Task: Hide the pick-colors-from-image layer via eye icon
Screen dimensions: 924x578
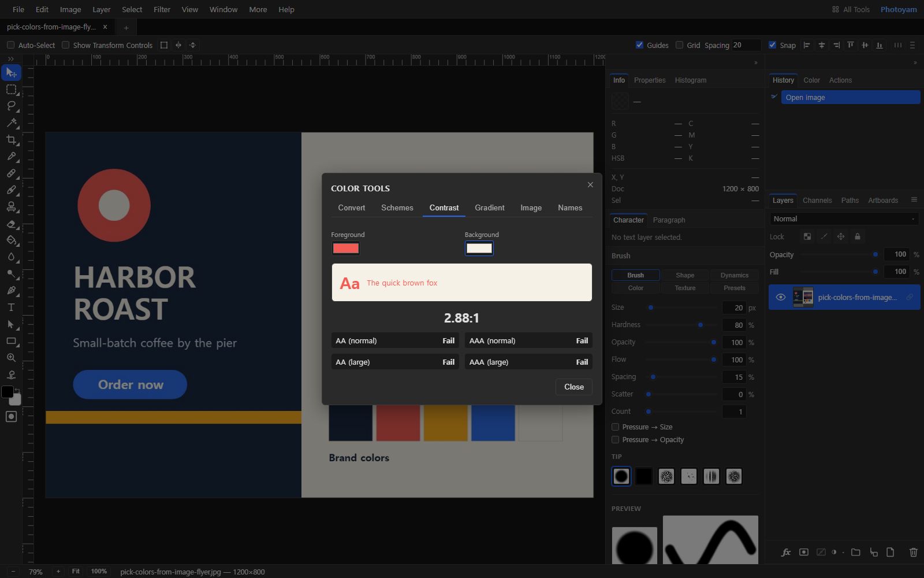Action: click(780, 297)
